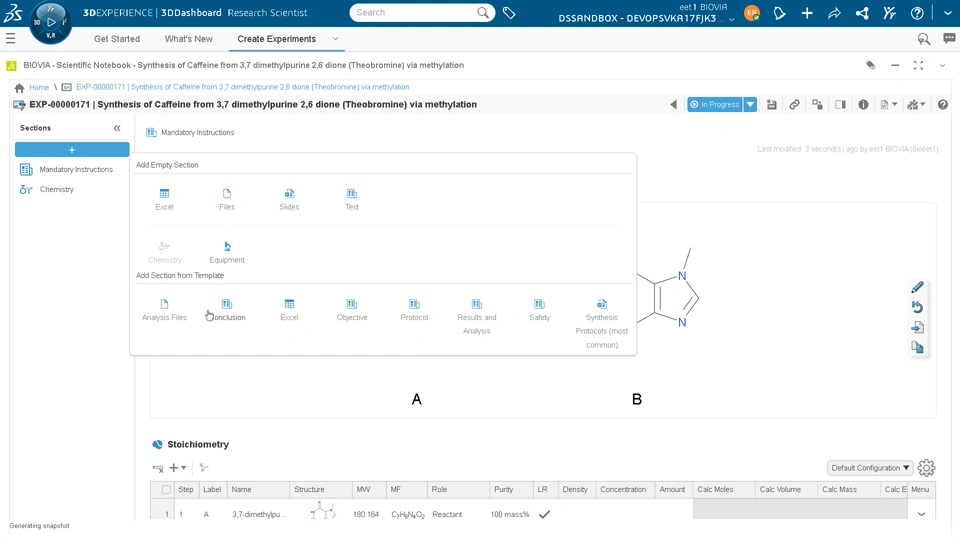Add an empty Slides section

click(x=289, y=200)
